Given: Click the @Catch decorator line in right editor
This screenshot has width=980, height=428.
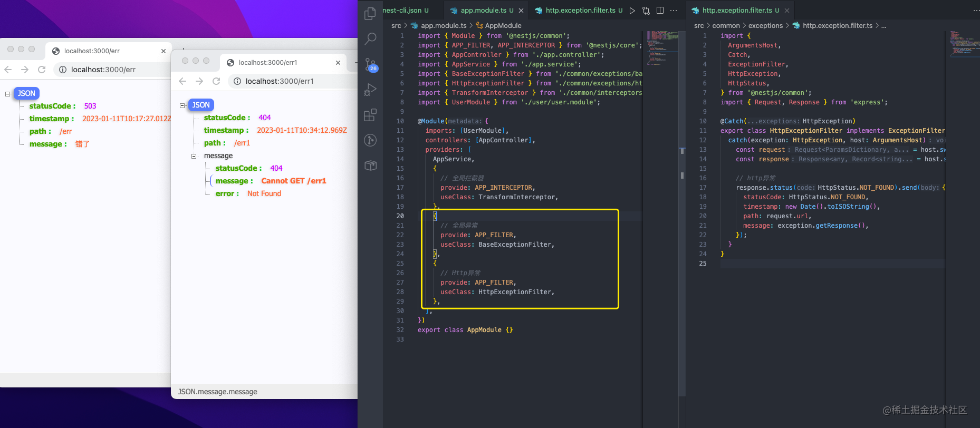Looking at the screenshot, I should (x=788, y=121).
